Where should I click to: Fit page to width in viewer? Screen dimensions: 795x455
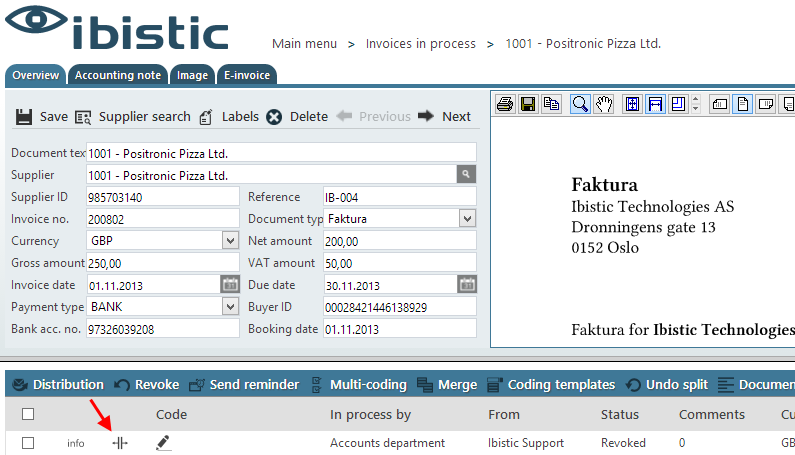(x=655, y=104)
